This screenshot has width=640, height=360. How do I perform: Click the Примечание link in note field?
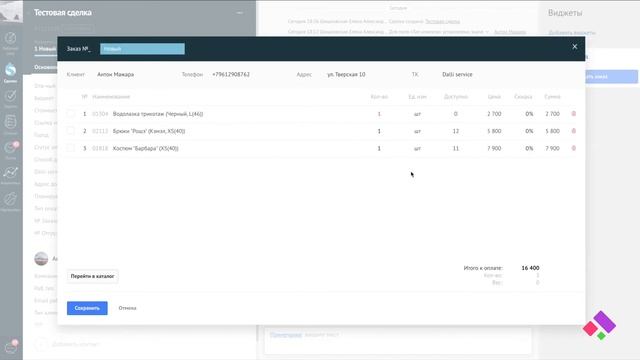point(286,335)
